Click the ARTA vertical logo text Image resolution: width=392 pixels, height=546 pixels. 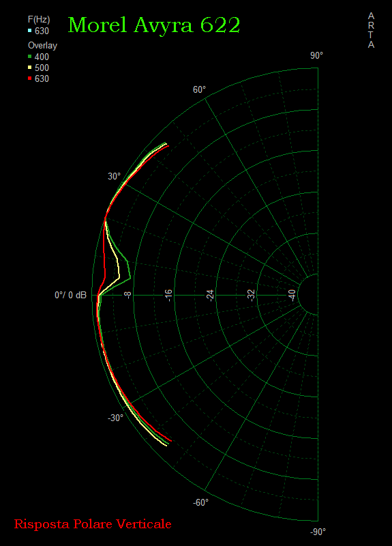[x=371, y=30]
